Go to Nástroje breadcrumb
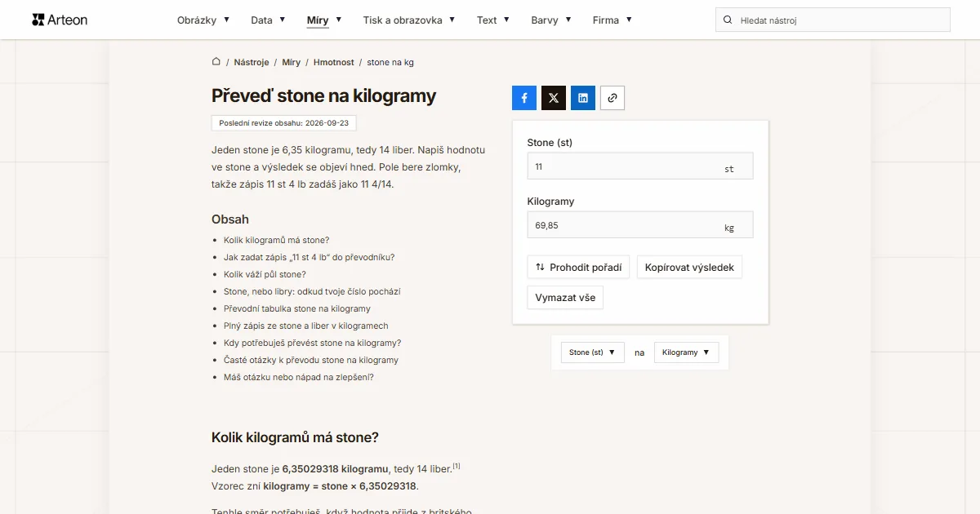980x514 pixels. [252, 62]
